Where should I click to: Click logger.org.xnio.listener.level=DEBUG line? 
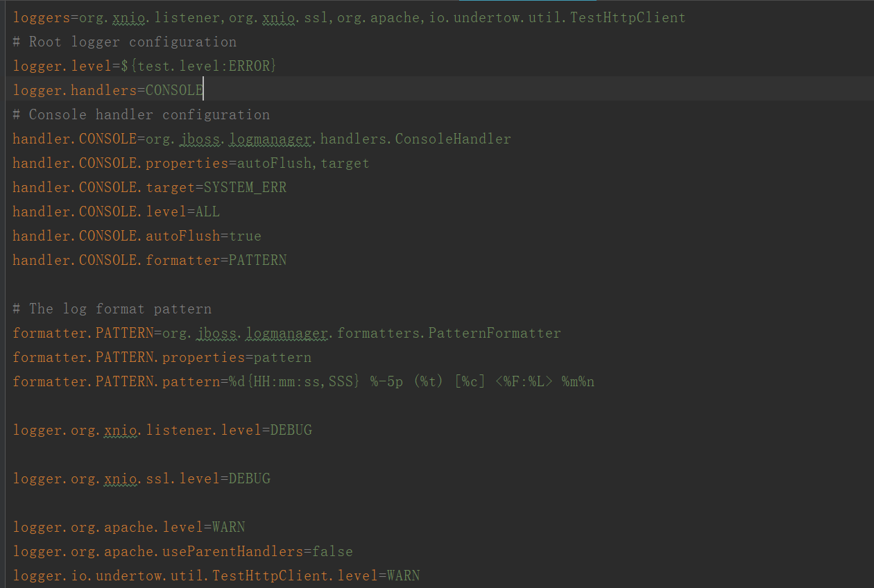click(162, 430)
